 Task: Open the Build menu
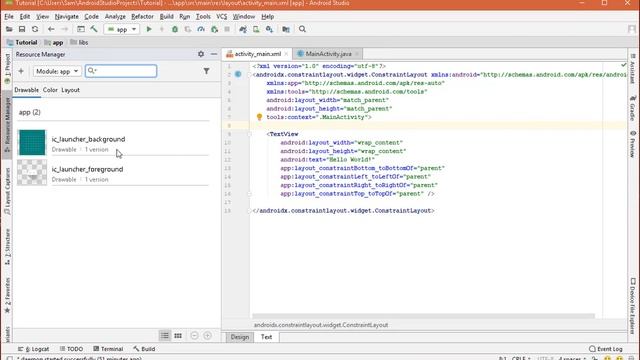point(167,17)
